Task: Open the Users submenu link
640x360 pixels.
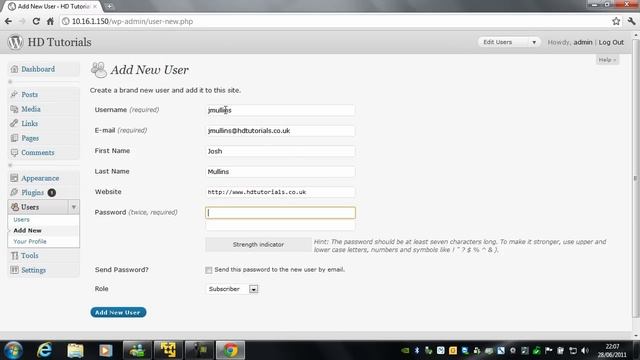Action: [x=21, y=220]
